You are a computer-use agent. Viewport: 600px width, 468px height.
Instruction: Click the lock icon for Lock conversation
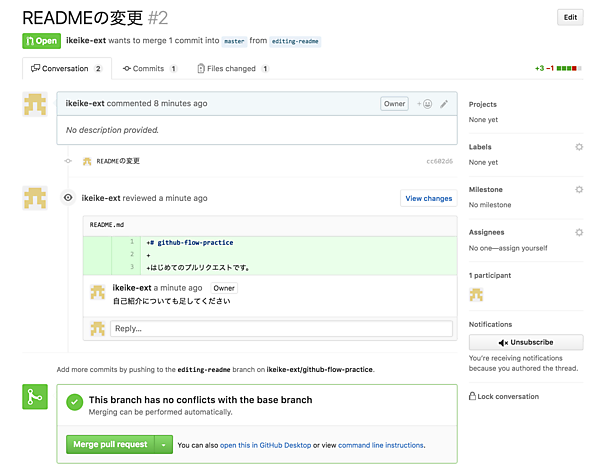473,396
